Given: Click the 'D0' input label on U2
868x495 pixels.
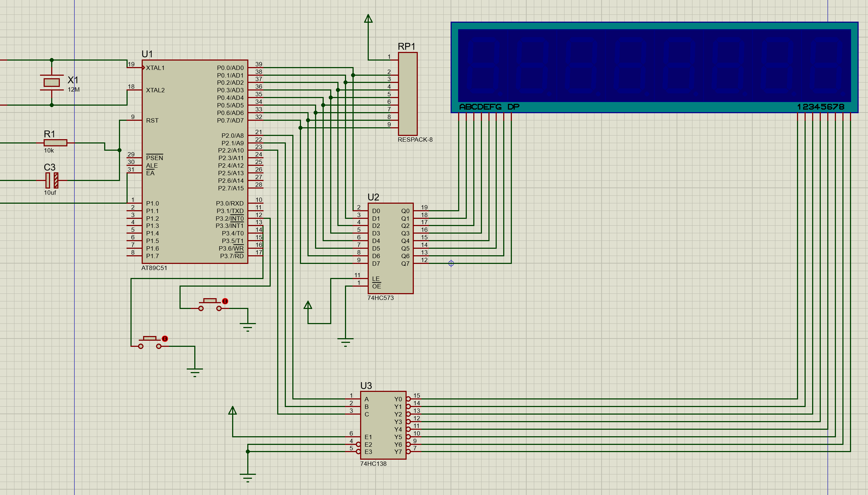Looking at the screenshot, I should pyautogui.click(x=376, y=211).
